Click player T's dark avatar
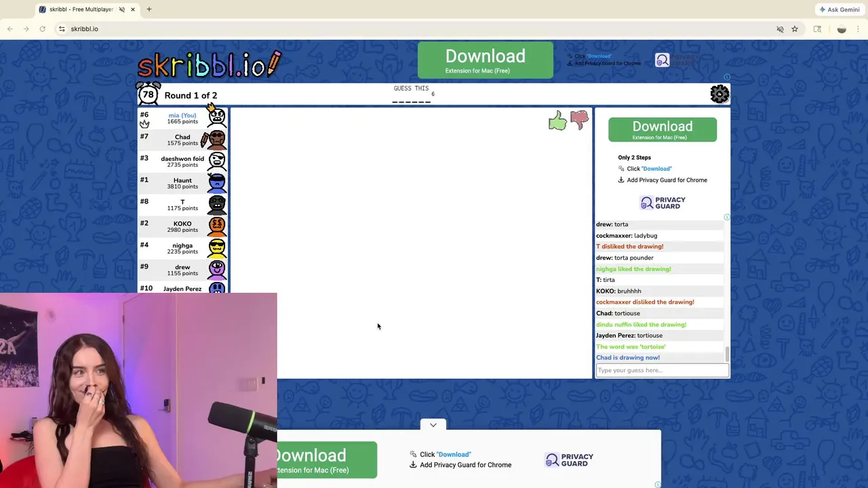Screen dimensions: 868x488 (217, 205)
